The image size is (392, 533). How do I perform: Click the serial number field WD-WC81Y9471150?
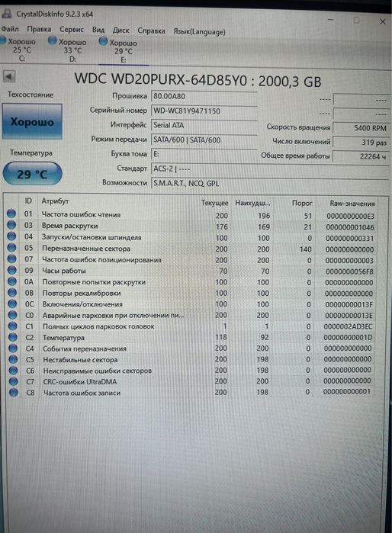(x=204, y=111)
